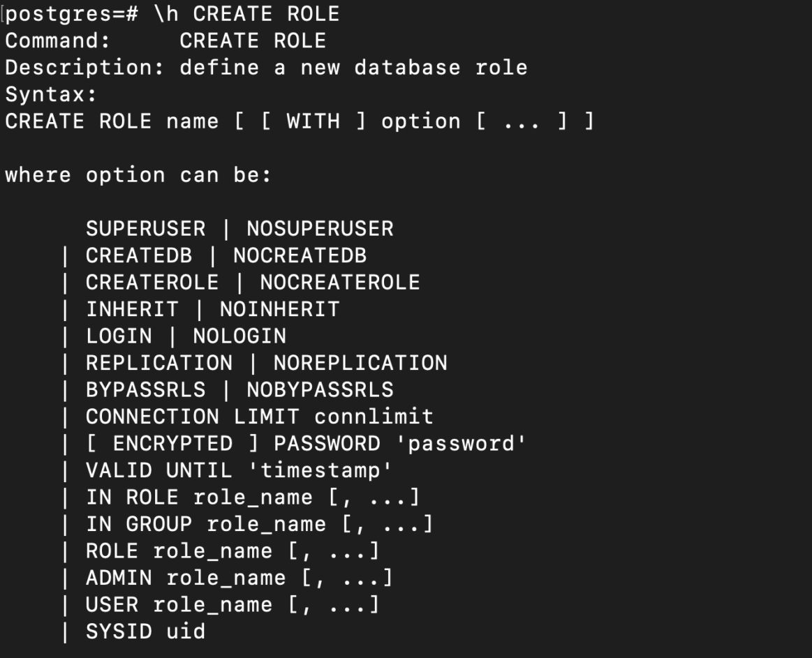Click the Description line text
Image resolution: width=812 pixels, height=658 pixels.
pyautogui.click(x=267, y=68)
